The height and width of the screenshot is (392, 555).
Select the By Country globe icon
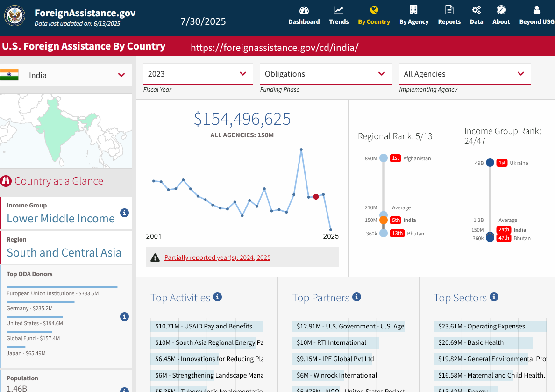[374, 10]
